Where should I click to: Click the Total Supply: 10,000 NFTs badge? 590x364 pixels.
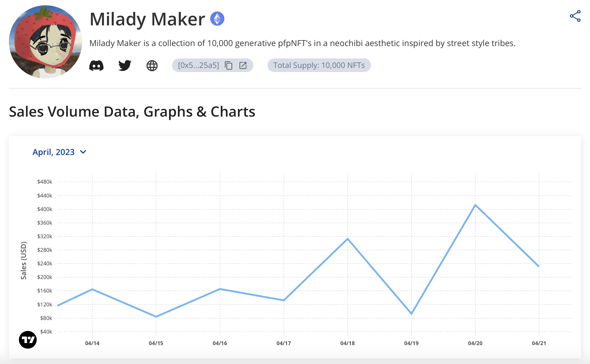319,66
